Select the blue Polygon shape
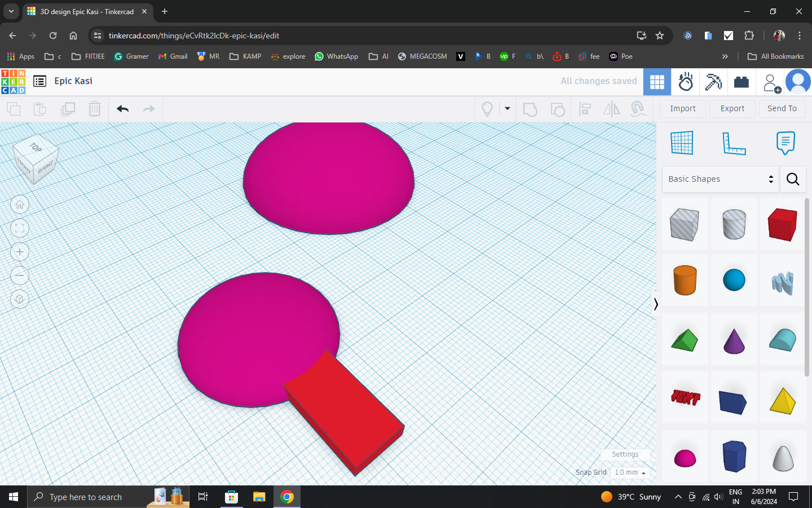Viewport: 812px width, 508px height. click(734, 456)
